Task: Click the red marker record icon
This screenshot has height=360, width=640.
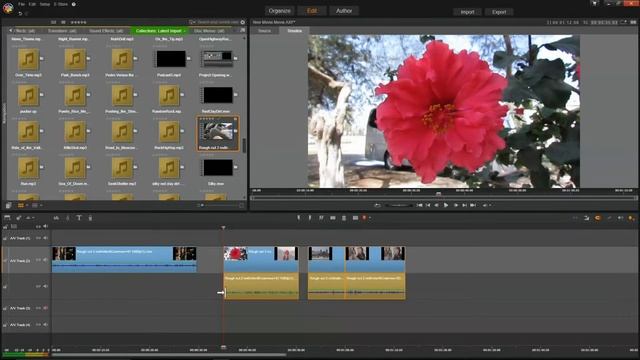Action: tap(364, 218)
